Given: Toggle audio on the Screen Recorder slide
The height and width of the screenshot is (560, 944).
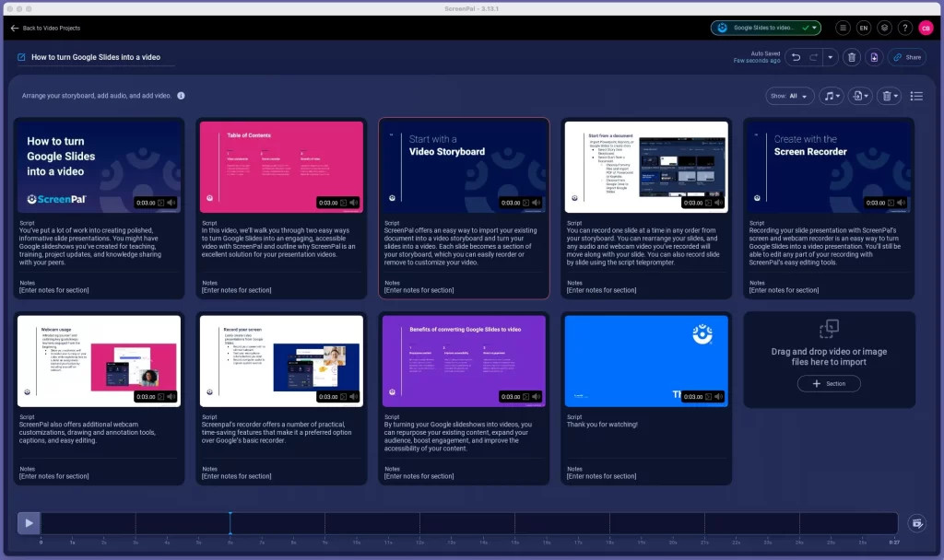Looking at the screenshot, I should 902,203.
